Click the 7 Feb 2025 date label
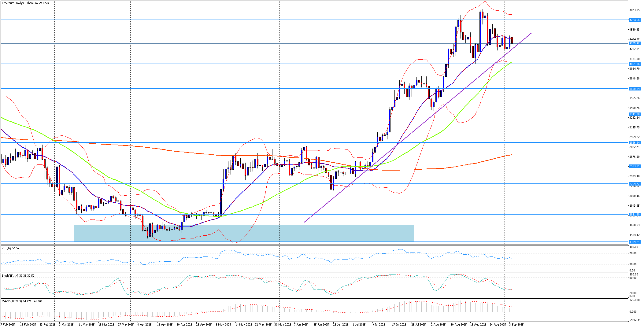644x328 pixels. tap(8, 325)
